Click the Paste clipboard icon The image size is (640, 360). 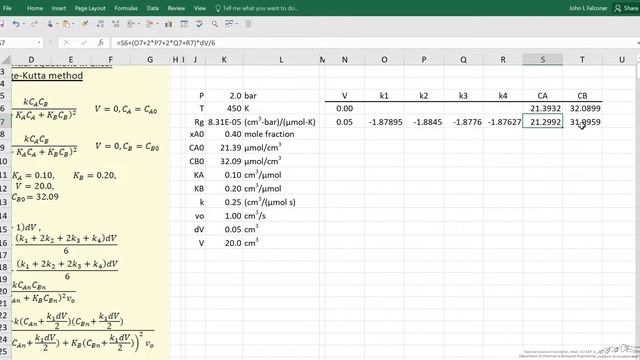tap(66, 24)
